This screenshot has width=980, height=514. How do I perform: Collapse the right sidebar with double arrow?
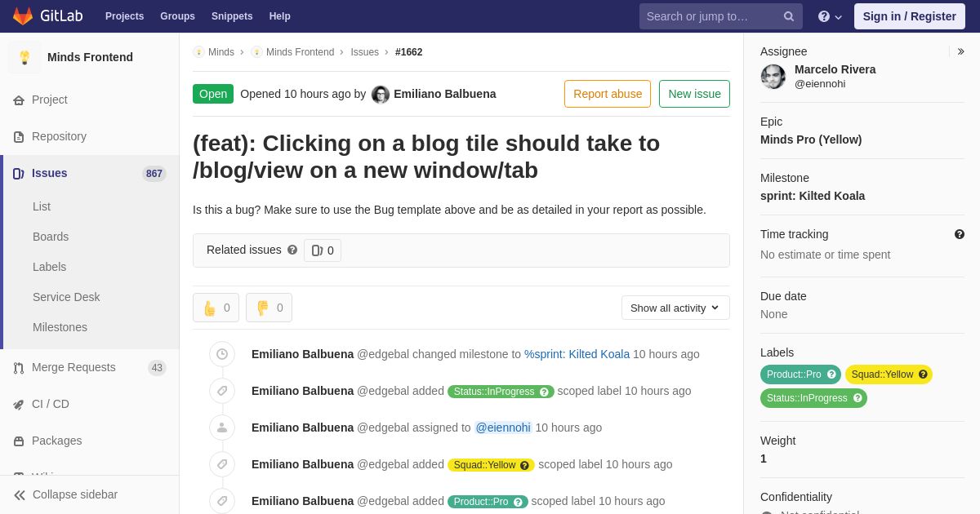(960, 51)
